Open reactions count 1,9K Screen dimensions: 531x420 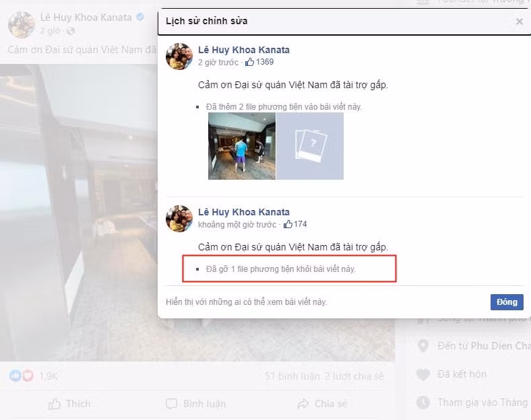[x=49, y=376]
